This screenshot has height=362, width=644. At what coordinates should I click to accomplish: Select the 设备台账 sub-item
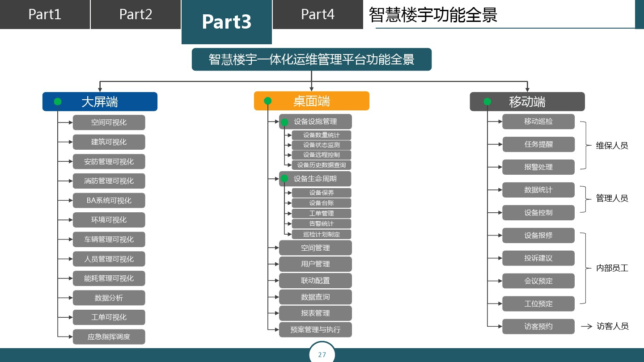coord(322,203)
